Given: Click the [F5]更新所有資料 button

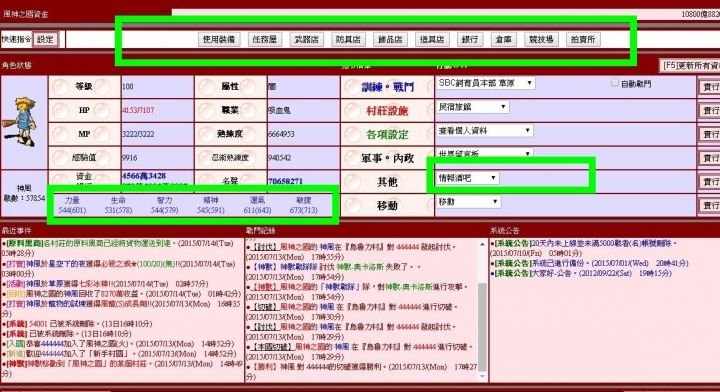Looking at the screenshot, I should click(x=690, y=66).
